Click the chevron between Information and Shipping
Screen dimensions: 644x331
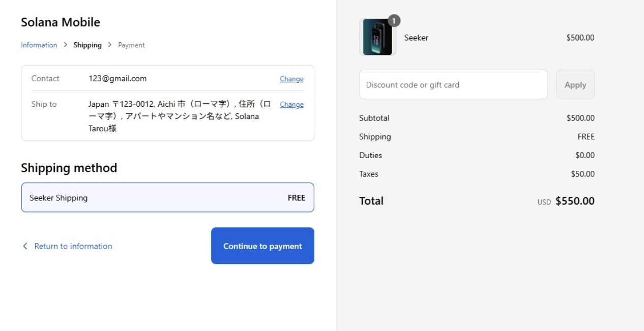[65, 45]
